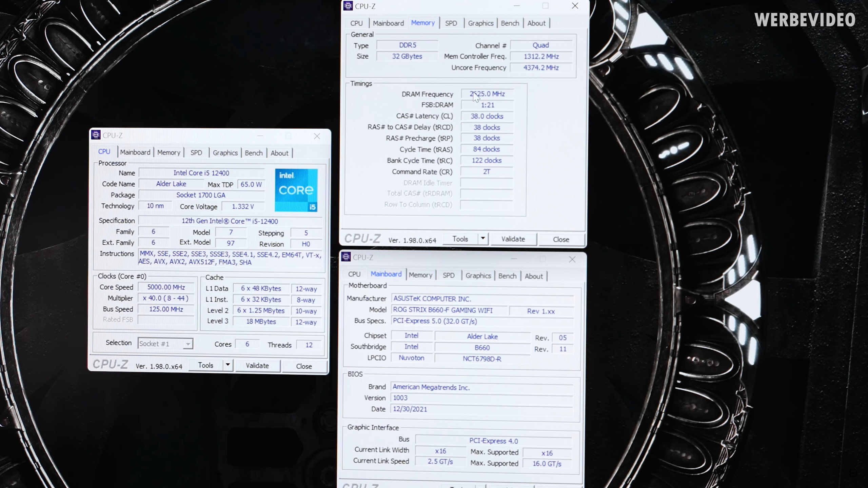Minimize the Memory CPU-Z window
This screenshot has height=488, width=868.
517,6
